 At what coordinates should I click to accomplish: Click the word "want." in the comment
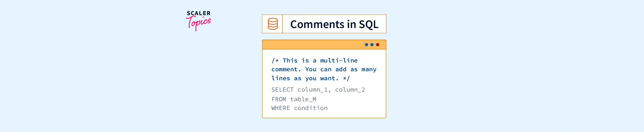329,79
